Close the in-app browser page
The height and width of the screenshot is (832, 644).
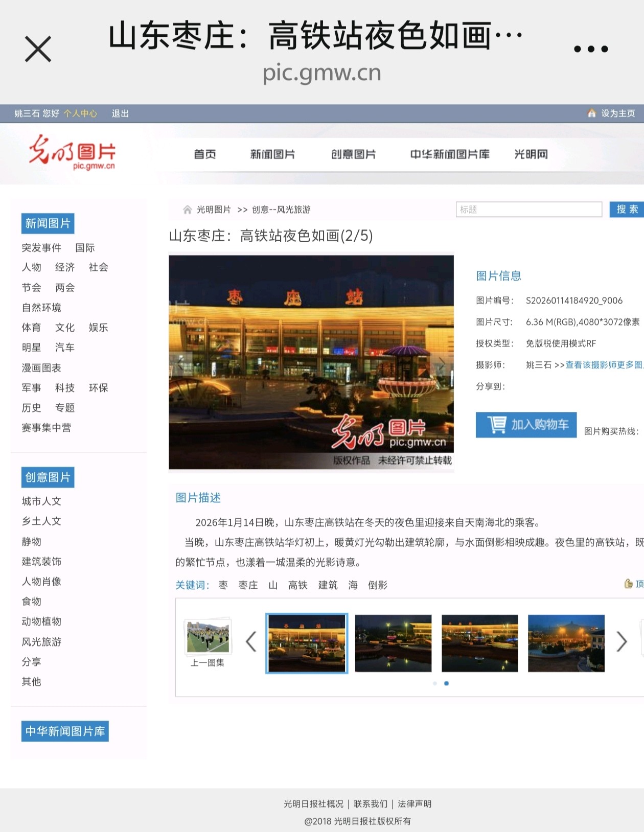(38, 49)
